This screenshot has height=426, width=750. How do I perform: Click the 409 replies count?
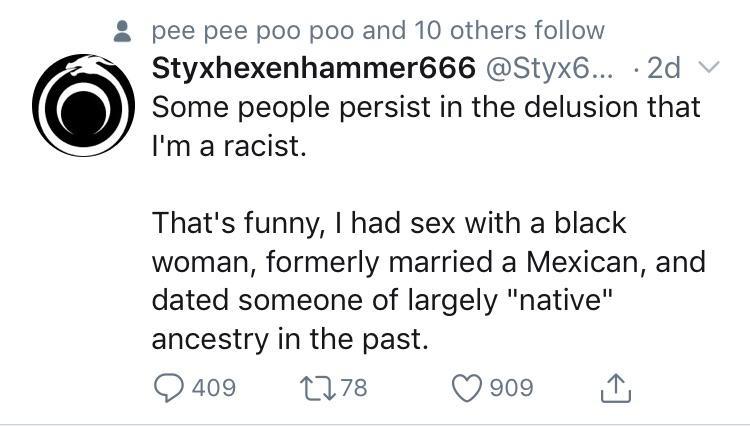tap(214, 388)
